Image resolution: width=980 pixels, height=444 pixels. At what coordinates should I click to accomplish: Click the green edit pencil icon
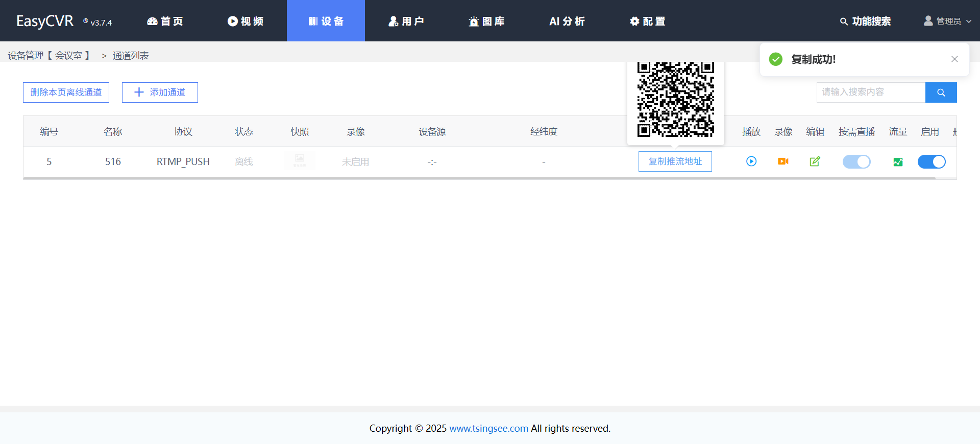815,161
